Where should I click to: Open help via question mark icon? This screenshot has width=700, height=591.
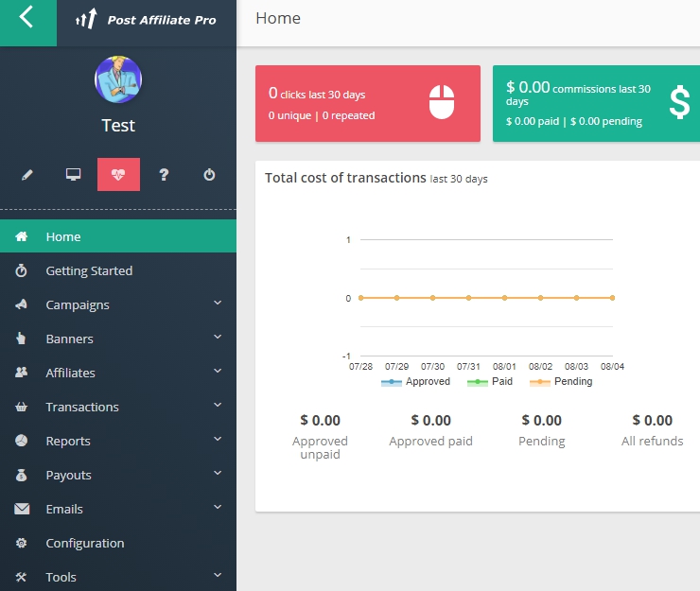point(164,175)
